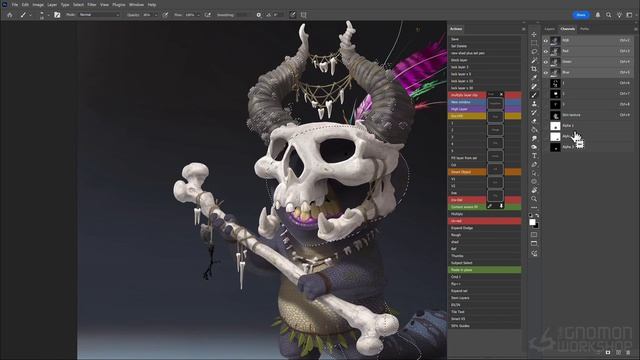Select the Skin texture channel thumbnail
Viewport: 640px width, 360px height.
coord(555,115)
